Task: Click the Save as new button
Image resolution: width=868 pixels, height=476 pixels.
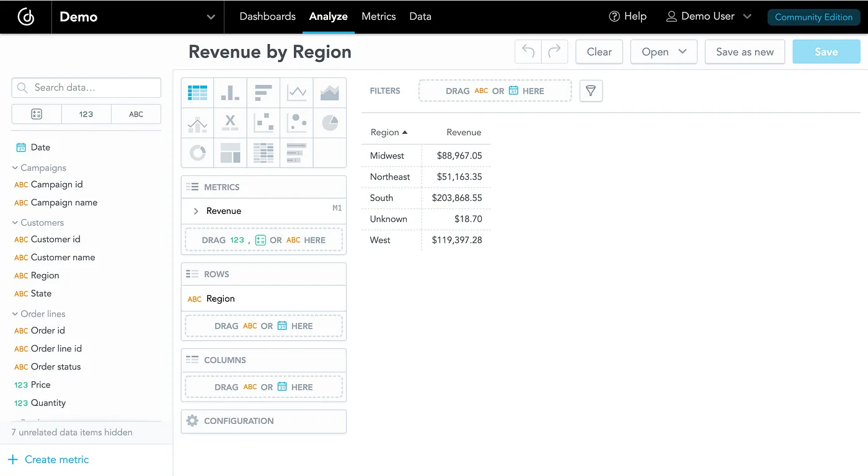Action: click(745, 51)
